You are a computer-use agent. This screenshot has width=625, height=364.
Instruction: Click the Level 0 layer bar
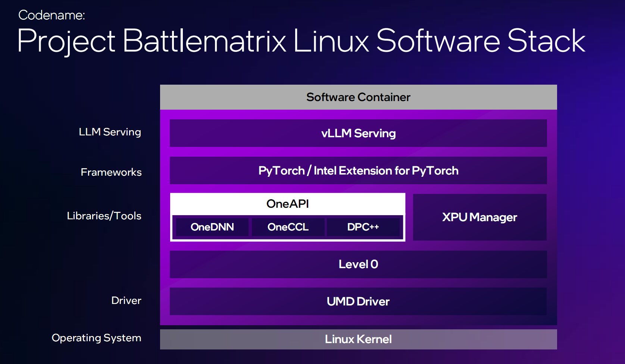(x=358, y=264)
